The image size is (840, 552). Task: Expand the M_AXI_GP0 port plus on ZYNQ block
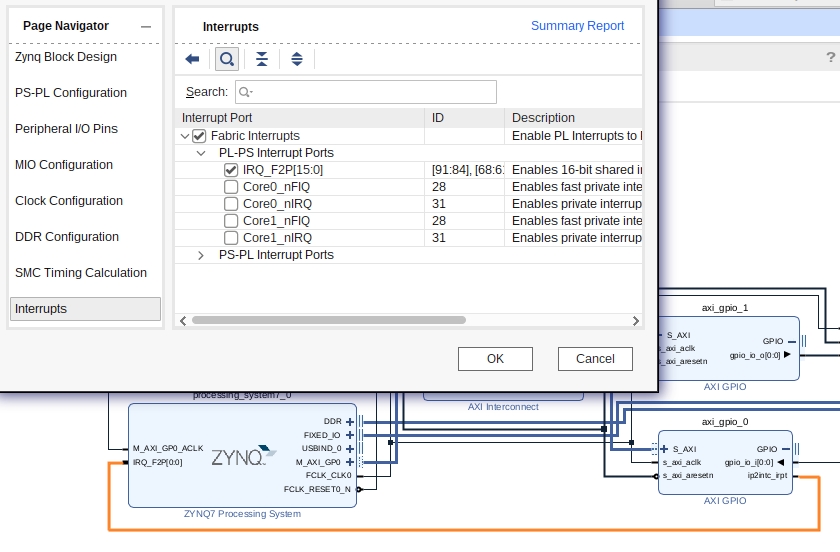pyautogui.click(x=350, y=461)
